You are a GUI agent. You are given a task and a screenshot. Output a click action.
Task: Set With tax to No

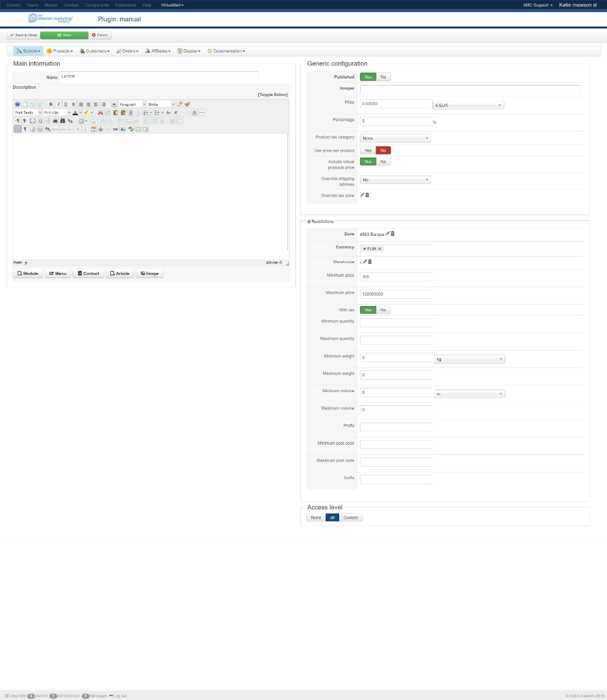coord(383,310)
